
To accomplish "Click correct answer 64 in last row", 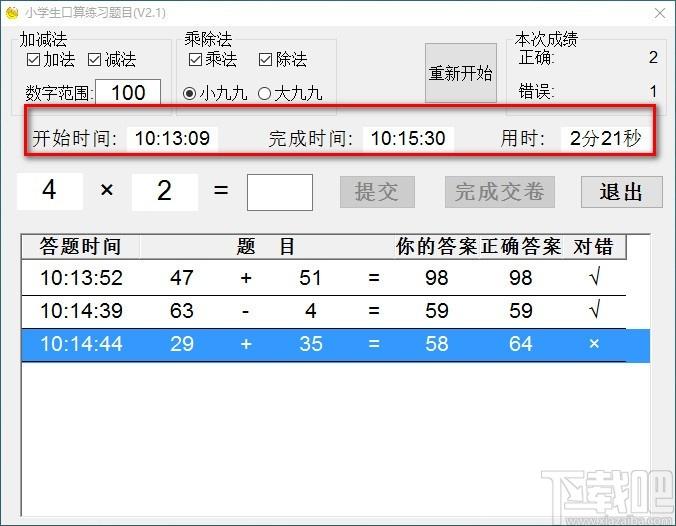I will [x=521, y=344].
